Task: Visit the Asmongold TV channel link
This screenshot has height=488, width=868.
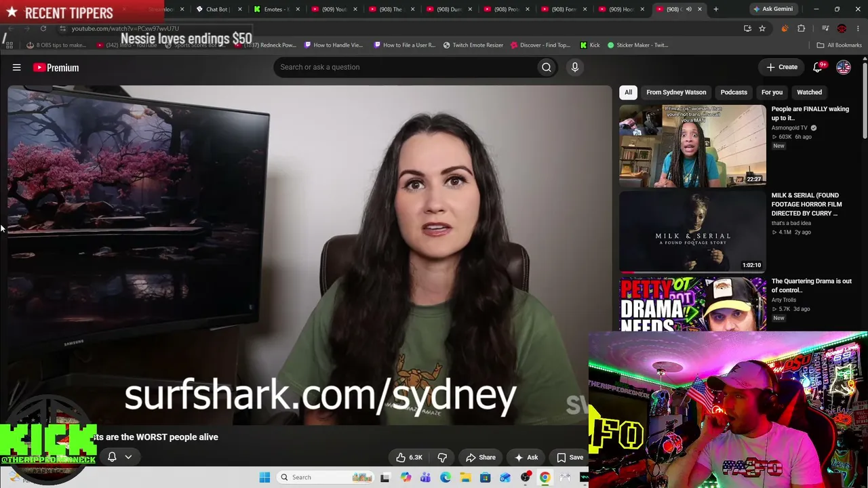Action: pyautogui.click(x=789, y=127)
